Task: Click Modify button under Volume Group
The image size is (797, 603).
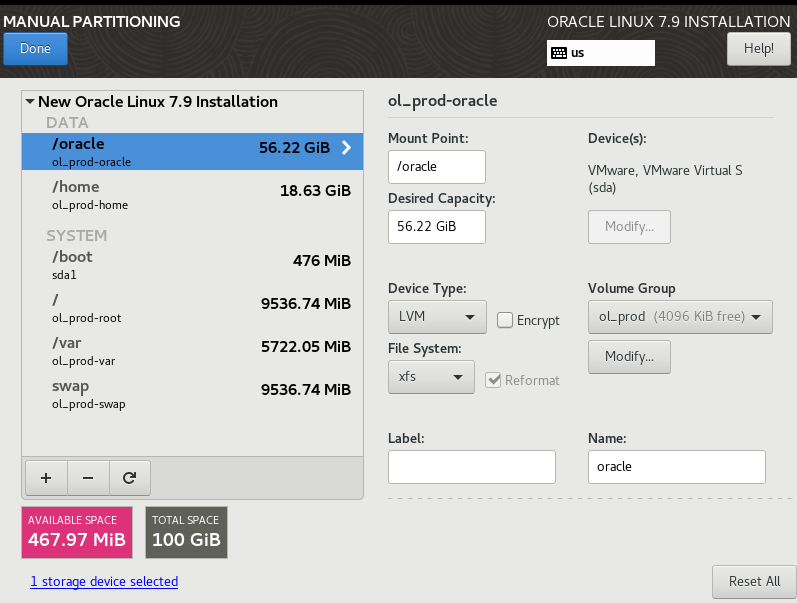Action: pos(629,357)
